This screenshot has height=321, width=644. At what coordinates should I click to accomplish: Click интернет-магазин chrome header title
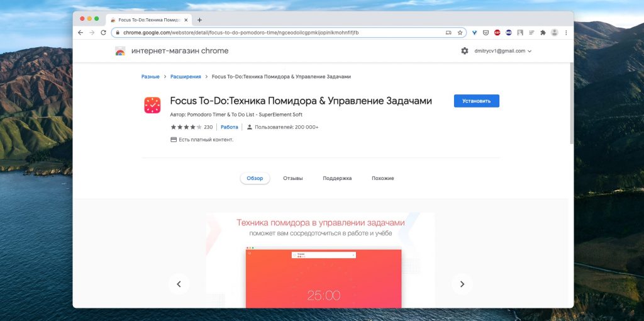[180, 51]
